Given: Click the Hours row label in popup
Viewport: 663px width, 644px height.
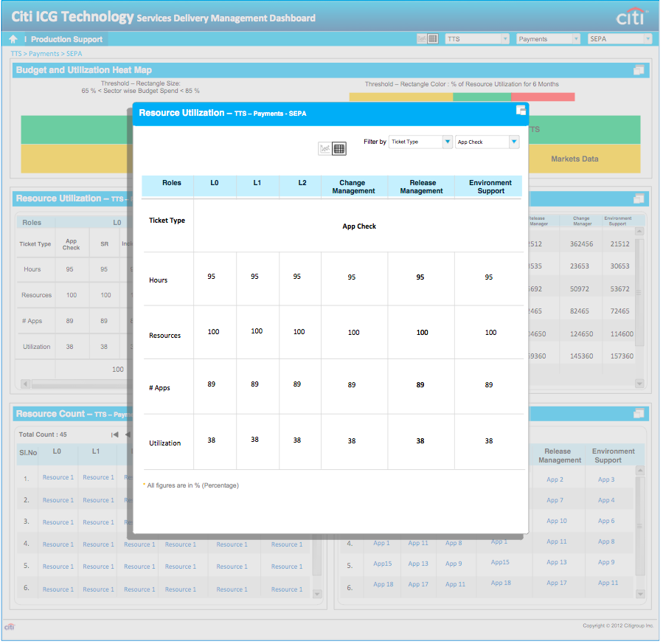Looking at the screenshot, I should (158, 280).
